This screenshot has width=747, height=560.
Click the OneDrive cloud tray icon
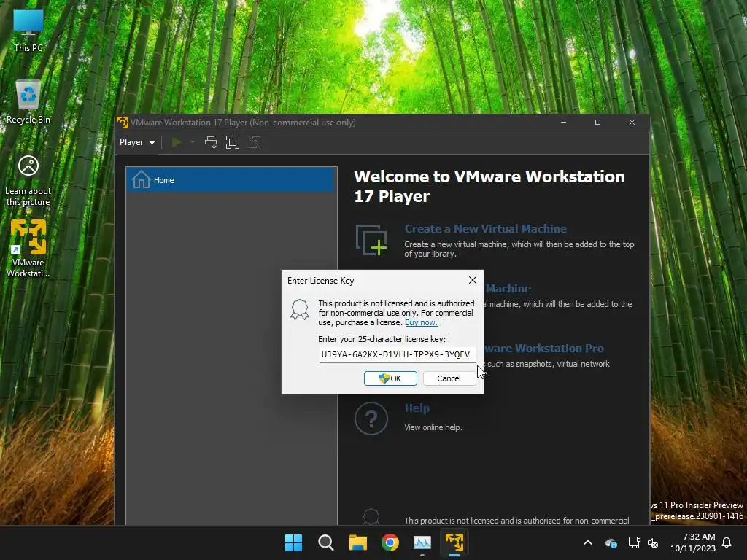611,542
